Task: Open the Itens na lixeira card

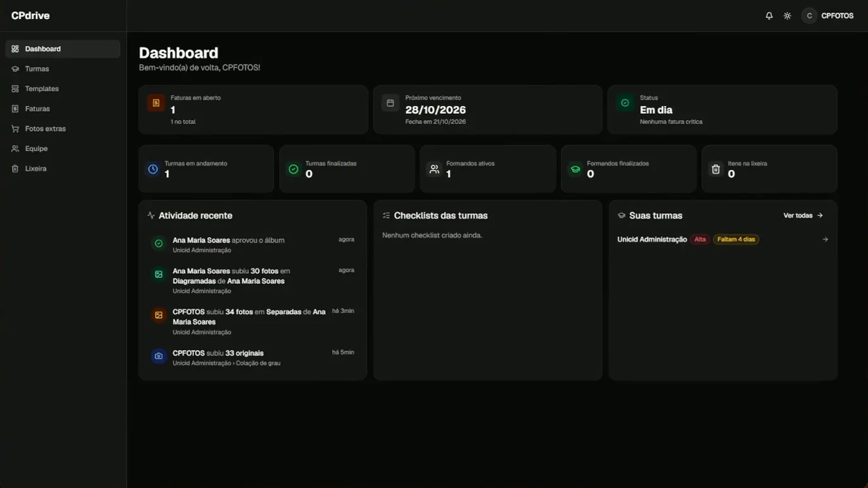Action: (769, 169)
